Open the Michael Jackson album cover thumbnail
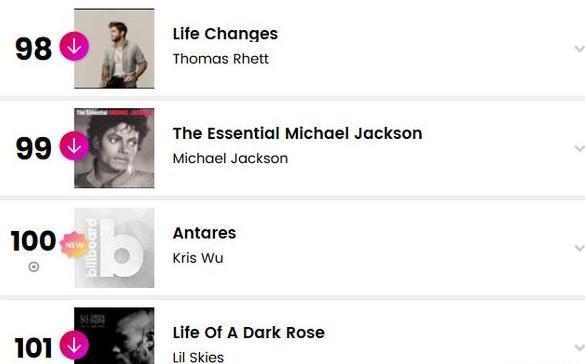The width and height of the screenshot is (585, 364). coord(114,148)
